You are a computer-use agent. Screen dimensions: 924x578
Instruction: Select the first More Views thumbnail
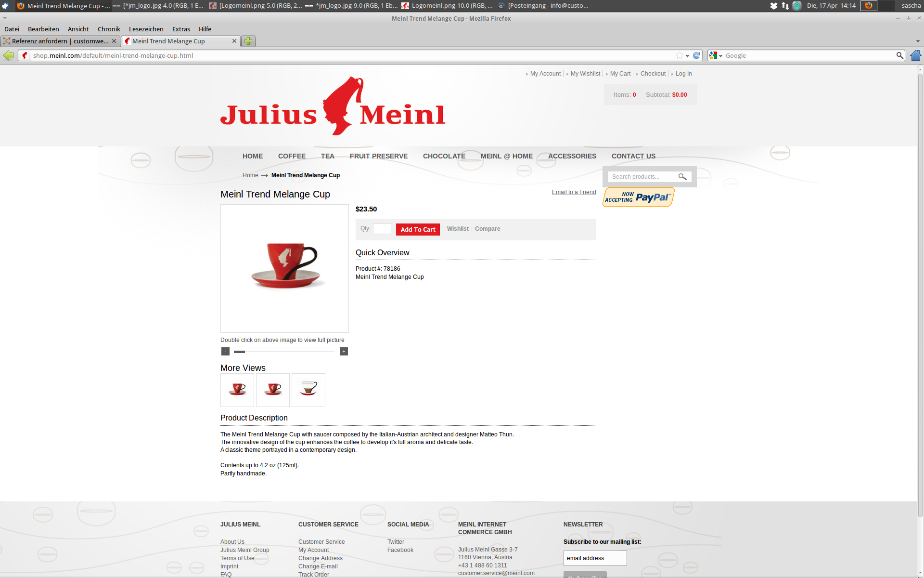(x=237, y=390)
